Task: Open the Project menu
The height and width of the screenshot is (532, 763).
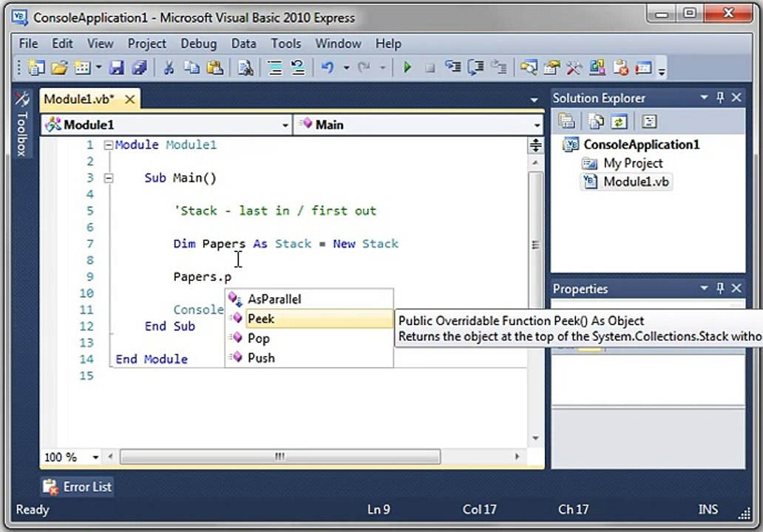Action: pos(147,44)
